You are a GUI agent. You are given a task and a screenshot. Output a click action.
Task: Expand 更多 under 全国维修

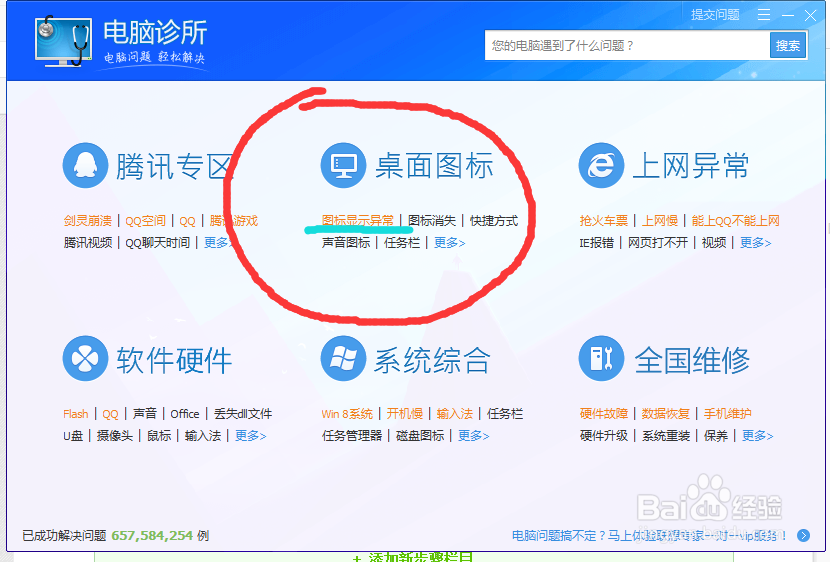(757, 436)
